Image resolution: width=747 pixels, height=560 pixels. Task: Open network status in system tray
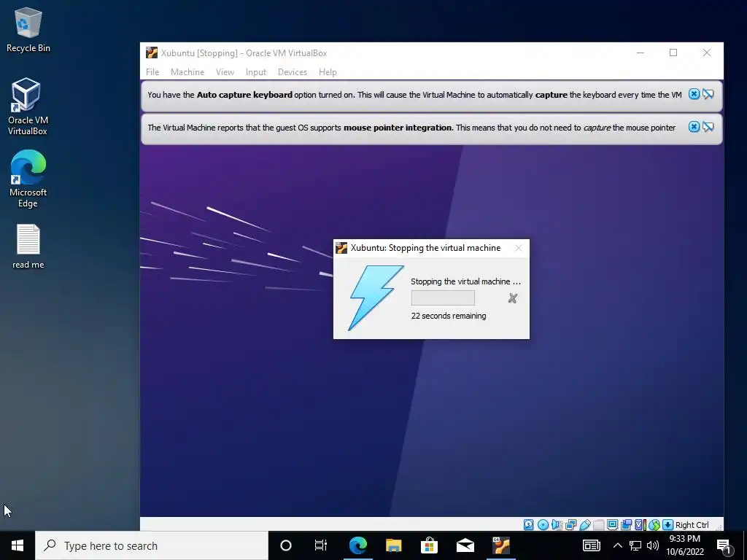635,545
